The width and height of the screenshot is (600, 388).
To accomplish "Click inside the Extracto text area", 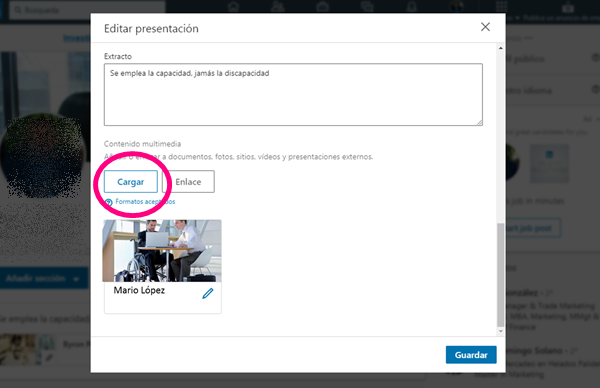I will (x=293, y=95).
